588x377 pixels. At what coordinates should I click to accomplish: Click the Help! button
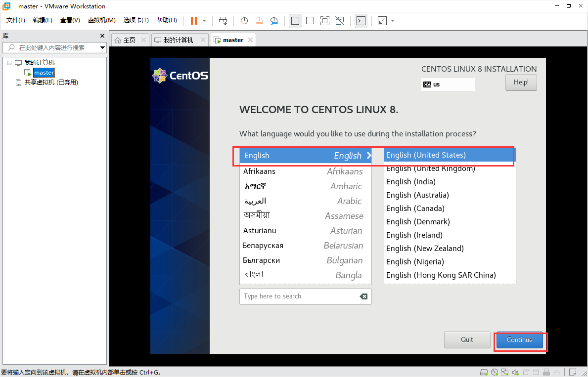[521, 83]
